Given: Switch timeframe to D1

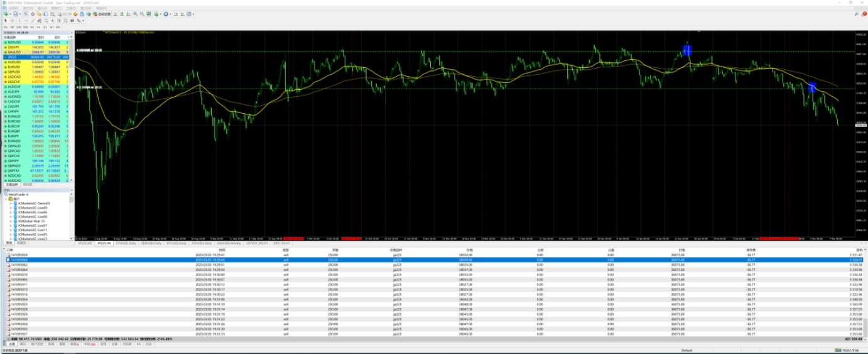Looking at the screenshot, I should [45, 27].
